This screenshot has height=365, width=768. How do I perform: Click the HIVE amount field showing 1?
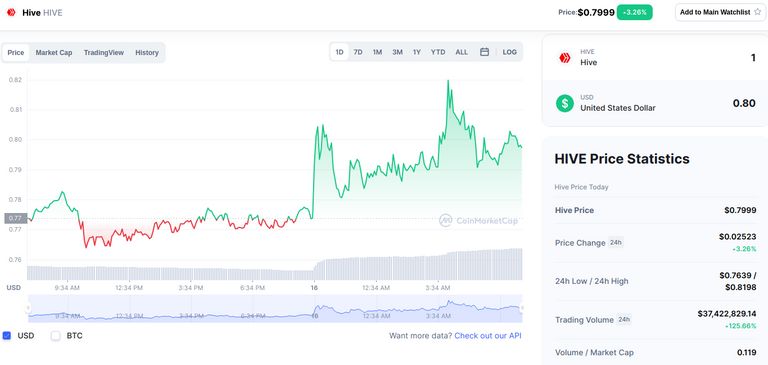point(753,58)
